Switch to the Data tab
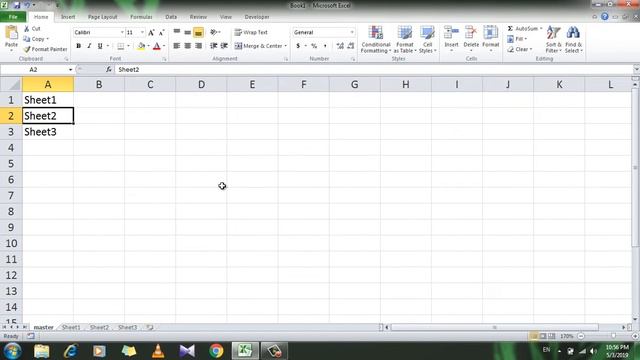 pos(171,17)
